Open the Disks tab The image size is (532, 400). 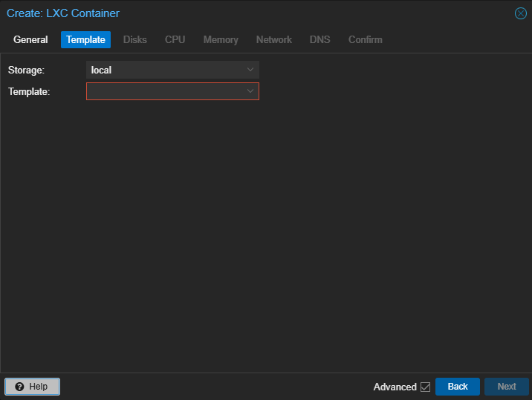tap(135, 39)
